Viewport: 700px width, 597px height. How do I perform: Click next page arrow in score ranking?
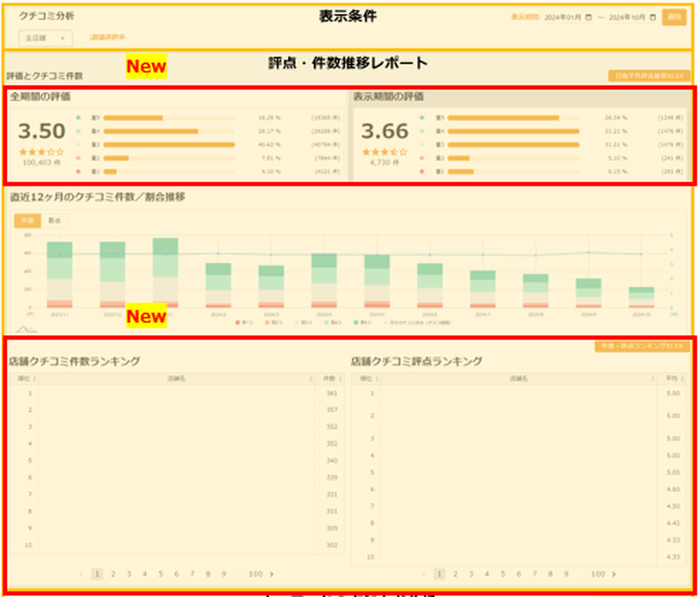tap(615, 574)
